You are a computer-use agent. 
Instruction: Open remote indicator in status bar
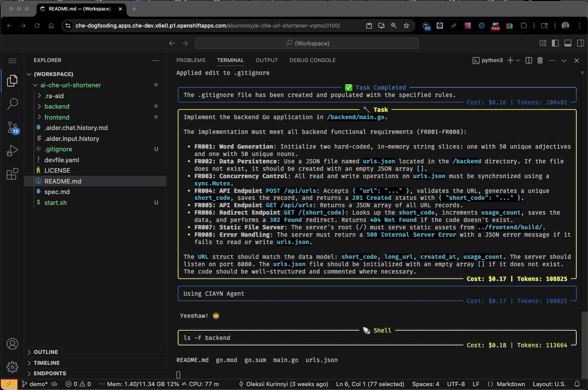click(9, 384)
